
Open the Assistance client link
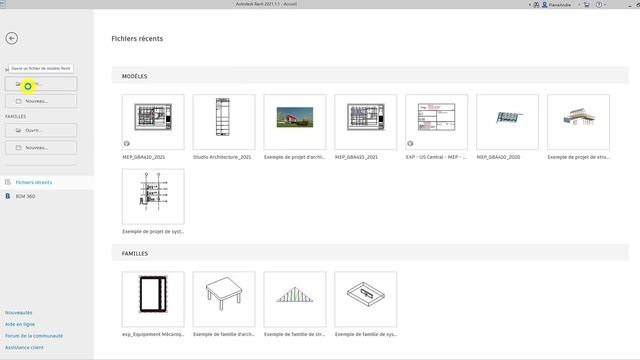coord(24,347)
